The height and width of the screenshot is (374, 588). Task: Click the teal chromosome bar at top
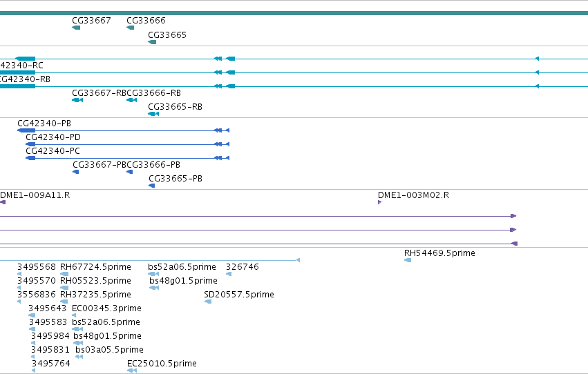click(x=294, y=13)
